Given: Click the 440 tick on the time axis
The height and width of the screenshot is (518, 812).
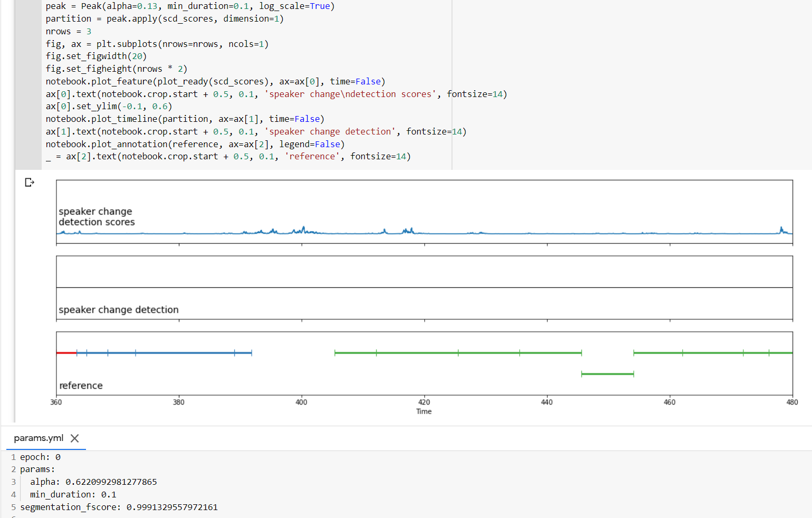Looking at the screenshot, I should coord(547,402).
